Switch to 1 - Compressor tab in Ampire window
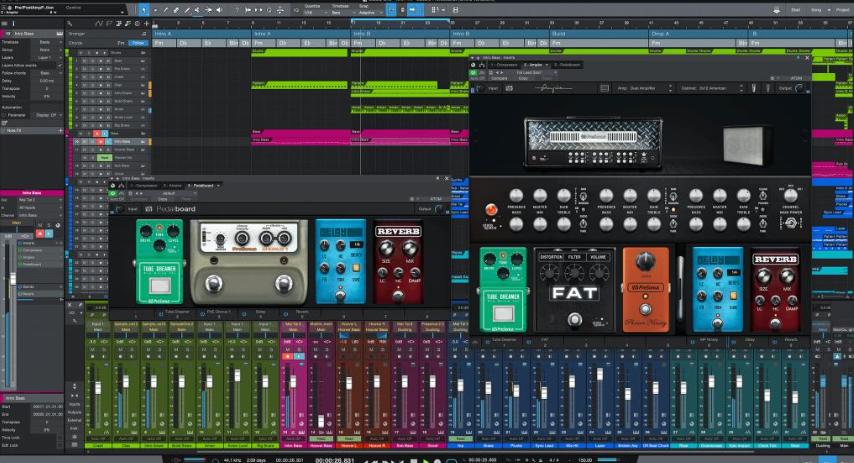This screenshot has height=463, width=854. [x=504, y=65]
